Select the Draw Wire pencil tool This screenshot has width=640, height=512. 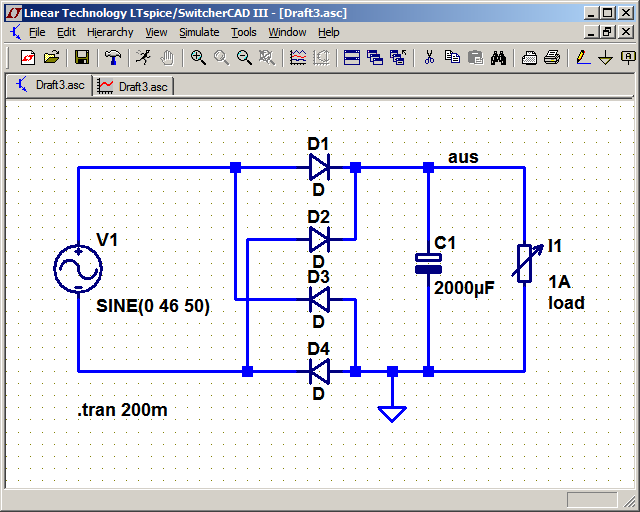(x=583, y=58)
